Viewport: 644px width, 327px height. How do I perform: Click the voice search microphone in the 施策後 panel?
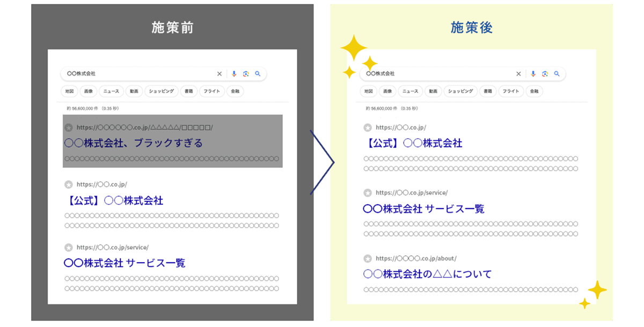(x=533, y=74)
